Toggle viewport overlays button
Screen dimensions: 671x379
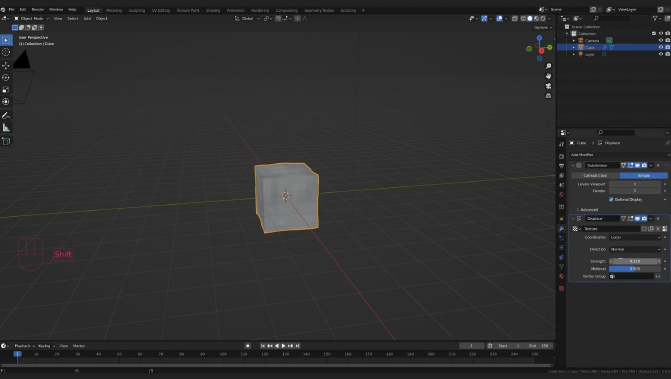click(x=499, y=18)
